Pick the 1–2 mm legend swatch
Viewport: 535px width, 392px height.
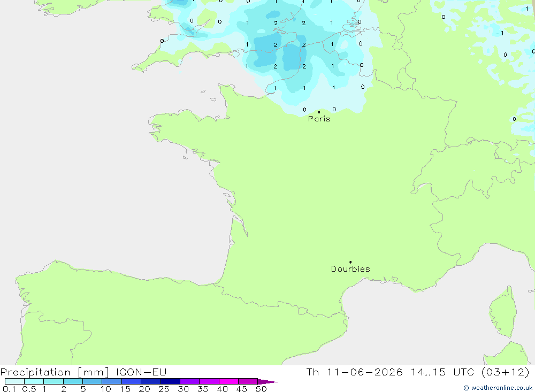tap(53, 381)
